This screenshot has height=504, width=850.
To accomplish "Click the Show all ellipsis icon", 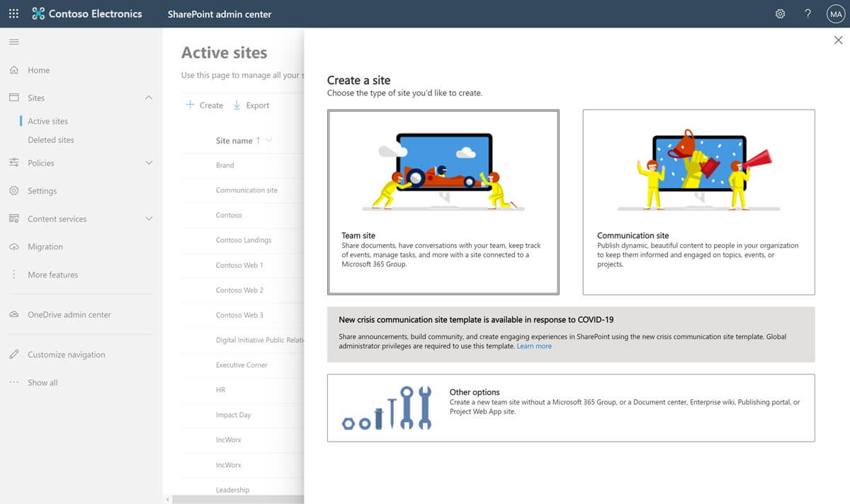I will (13, 382).
